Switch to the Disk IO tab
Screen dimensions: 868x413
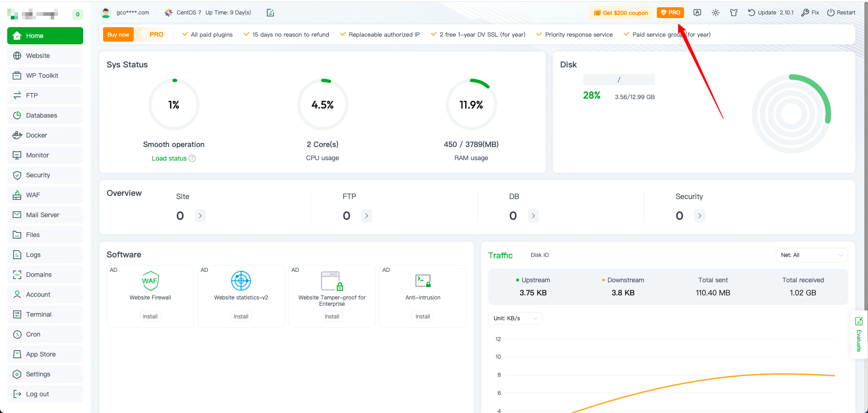point(539,255)
